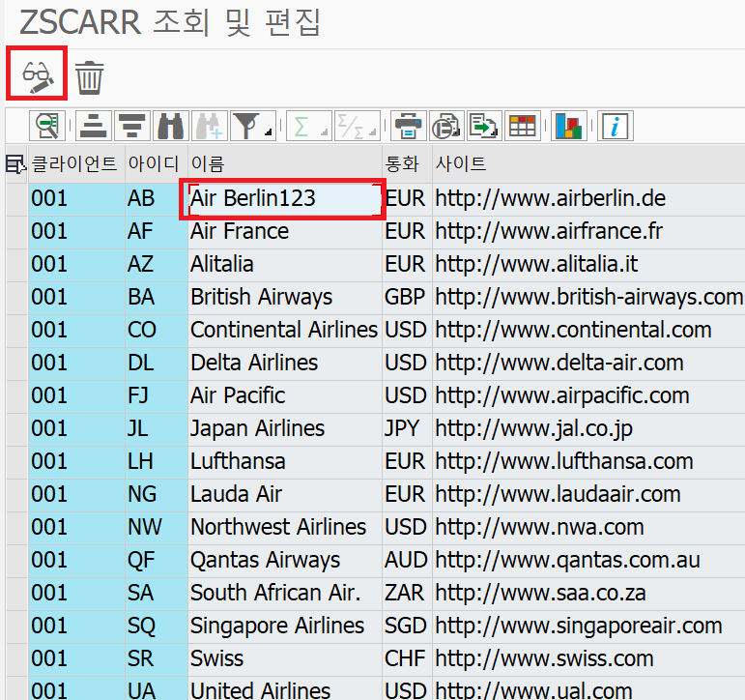Open the Export icon
745x700 pixels.
[x=485, y=126]
